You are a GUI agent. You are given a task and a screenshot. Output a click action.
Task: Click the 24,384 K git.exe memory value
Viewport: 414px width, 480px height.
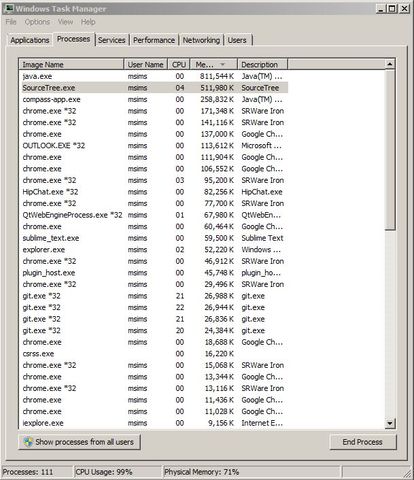point(219,331)
